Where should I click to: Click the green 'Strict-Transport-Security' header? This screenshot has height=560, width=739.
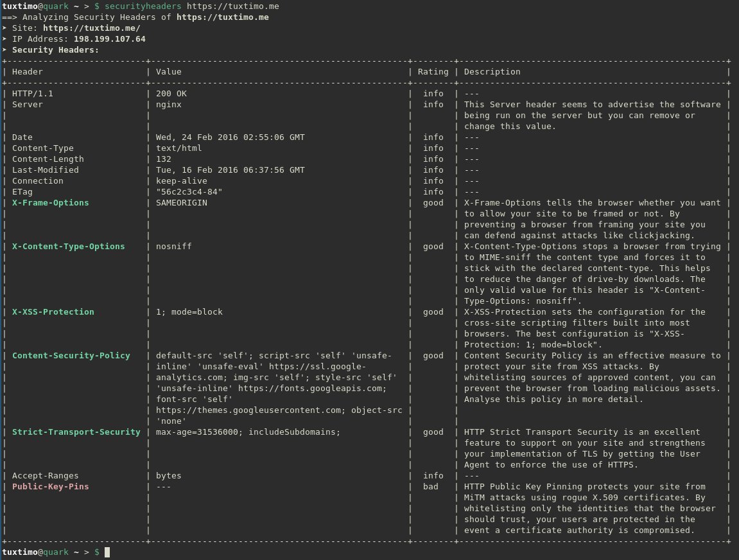[76, 432]
